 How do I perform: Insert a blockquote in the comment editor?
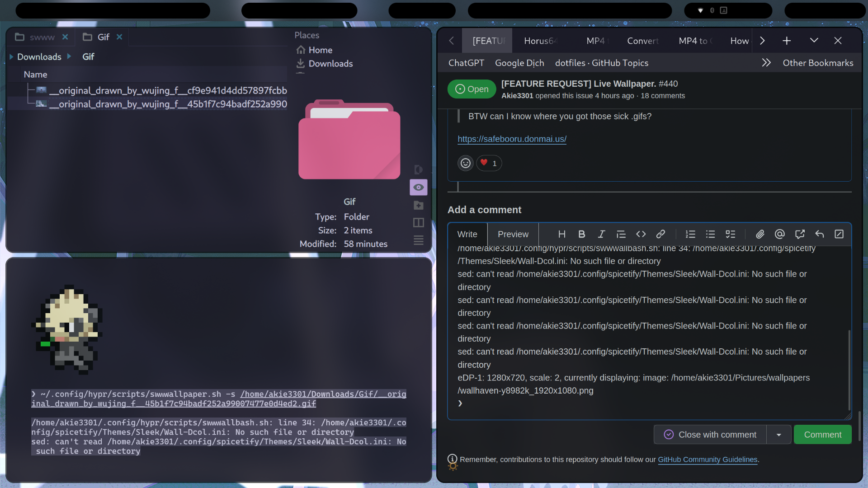click(x=621, y=234)
